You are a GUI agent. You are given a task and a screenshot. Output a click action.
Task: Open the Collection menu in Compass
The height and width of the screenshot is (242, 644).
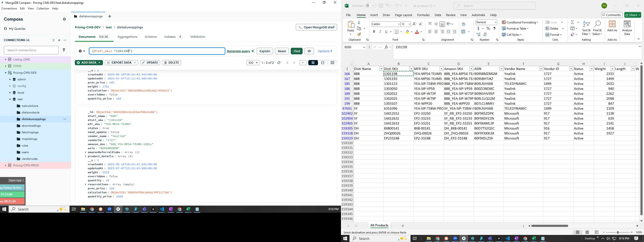(43, 9)
